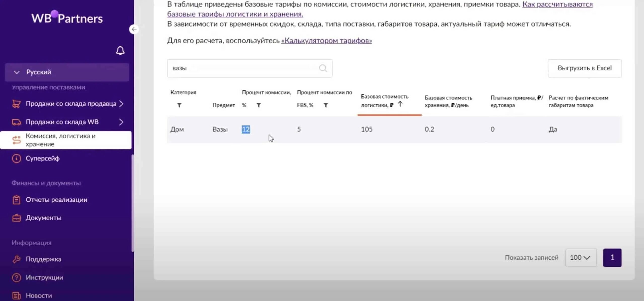Screen dimensions: 644x301
Task: Toggle sort arrow on Базовая стоимость логистики
Action: click(400, 104)
